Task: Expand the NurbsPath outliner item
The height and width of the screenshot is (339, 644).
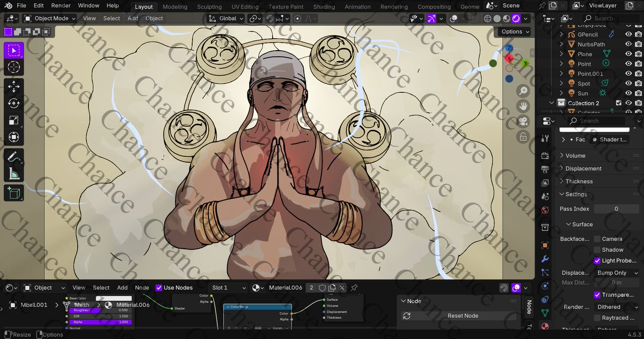Action: [562, 44]
